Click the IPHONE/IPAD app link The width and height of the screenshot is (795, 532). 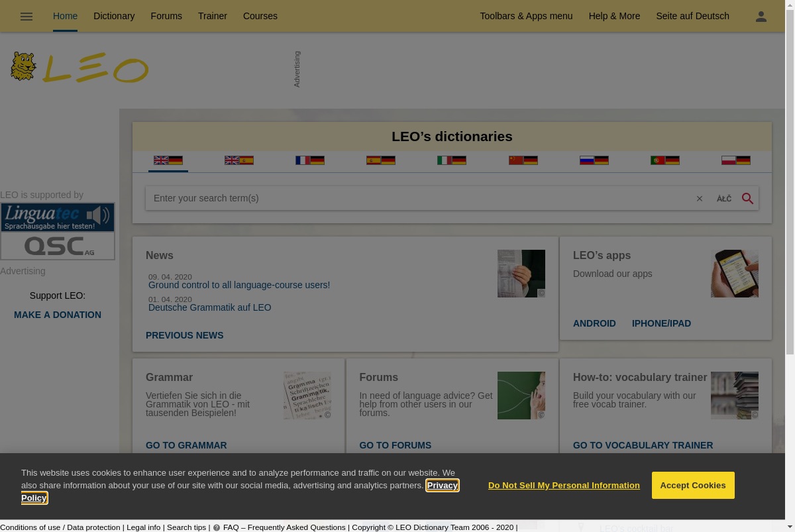pos(661,323)
